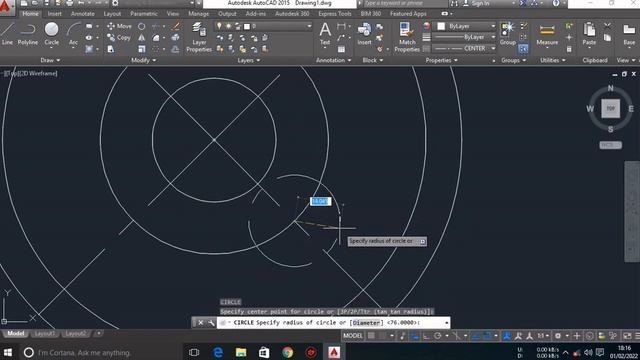Toggle the MODEL space button
640x360 pixels.
tap(353, 336)
